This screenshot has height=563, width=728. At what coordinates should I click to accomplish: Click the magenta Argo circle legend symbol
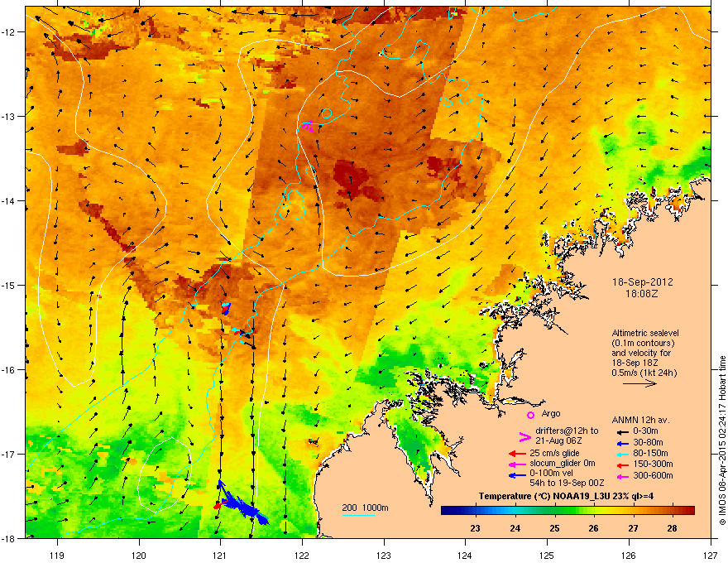coord(530,416)
